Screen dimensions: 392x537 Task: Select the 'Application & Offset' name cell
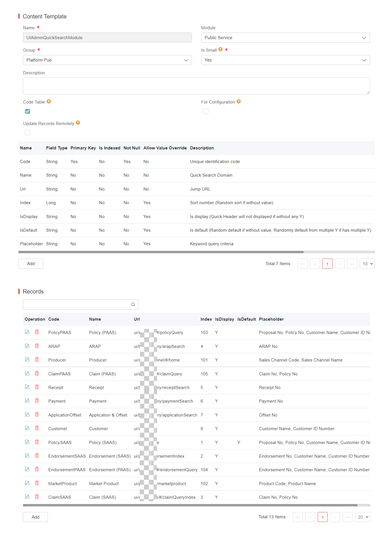point(108,415)
